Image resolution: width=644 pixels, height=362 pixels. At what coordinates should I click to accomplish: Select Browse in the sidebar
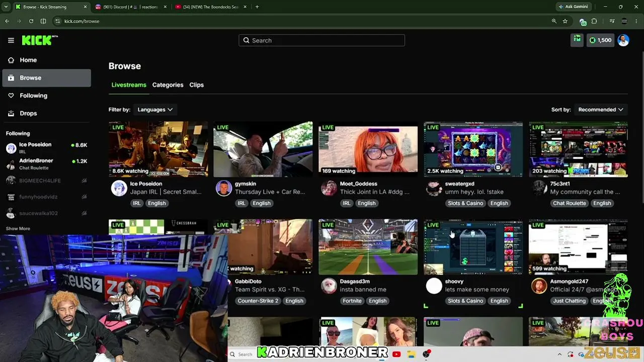pyautogui.click(x=46, y=78)
